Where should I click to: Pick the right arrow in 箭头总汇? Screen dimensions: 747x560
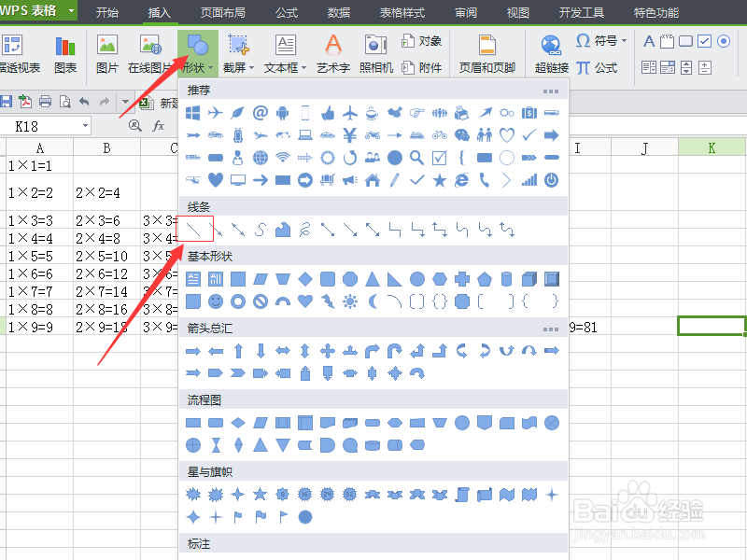[193, 352]
